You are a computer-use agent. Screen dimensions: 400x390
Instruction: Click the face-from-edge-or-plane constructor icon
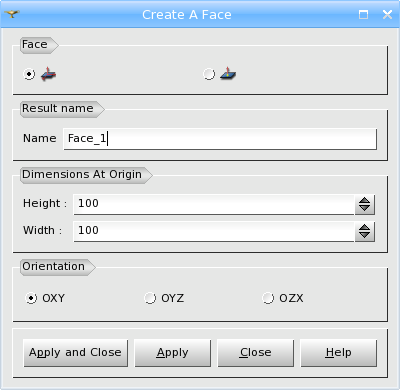tap(228, 74)
